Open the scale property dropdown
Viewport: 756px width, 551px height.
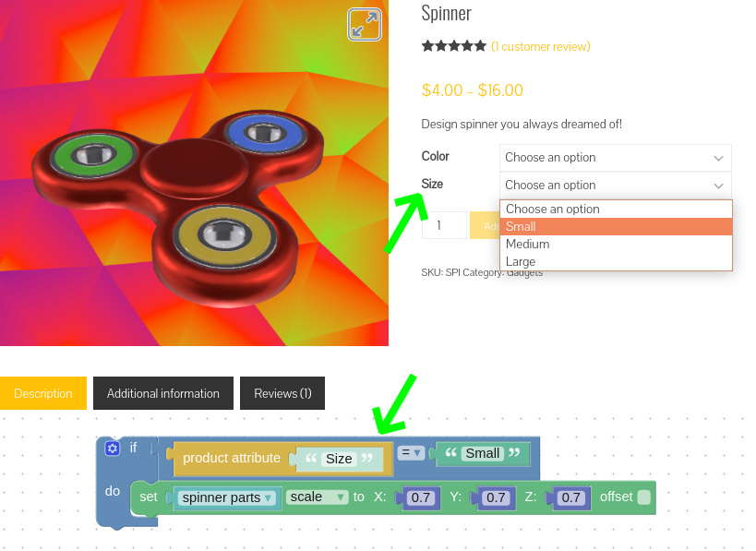(x=317, y=497)
